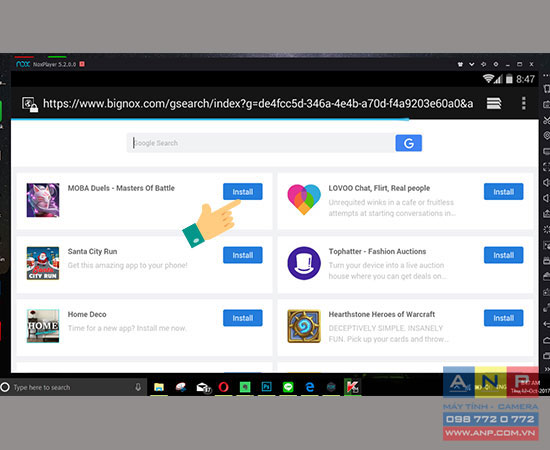550x450 pixels.
Task: Expand the NoxPlayer title bar dropdown arrow
Action: click(x=472, y=64)
